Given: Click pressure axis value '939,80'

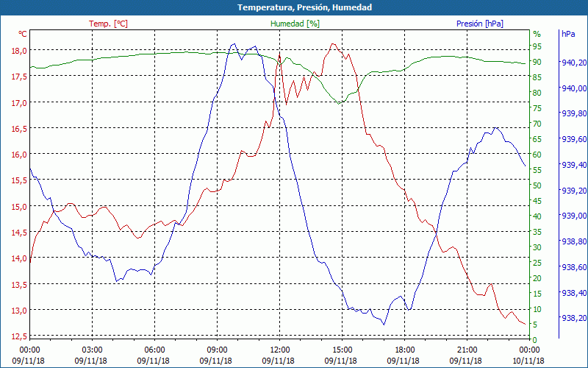Looking at the screenshot, I should coord(574,113).
